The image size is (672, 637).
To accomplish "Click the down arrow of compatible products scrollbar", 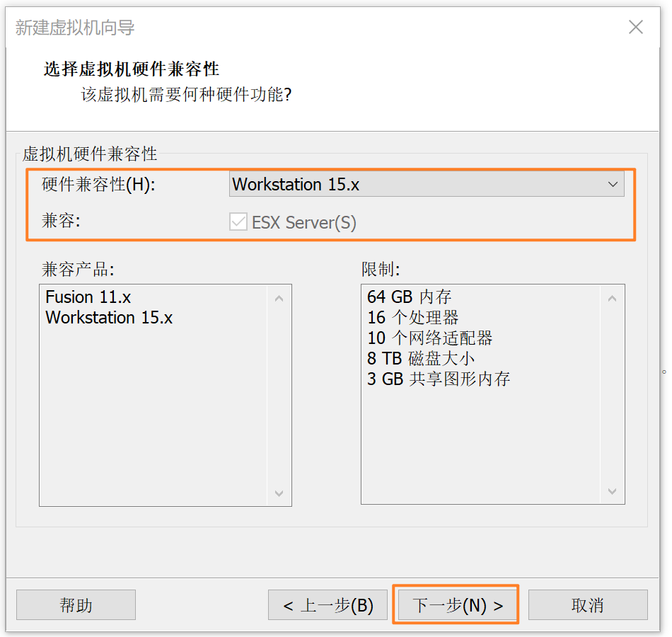I will pyautogui.click(x=279, y=493).
